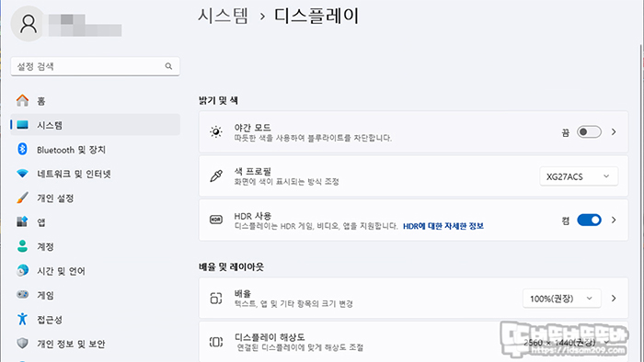Click the 개인 설정 paintbrush icon
The image size is (644, 362).
click(x=23, y=198)
